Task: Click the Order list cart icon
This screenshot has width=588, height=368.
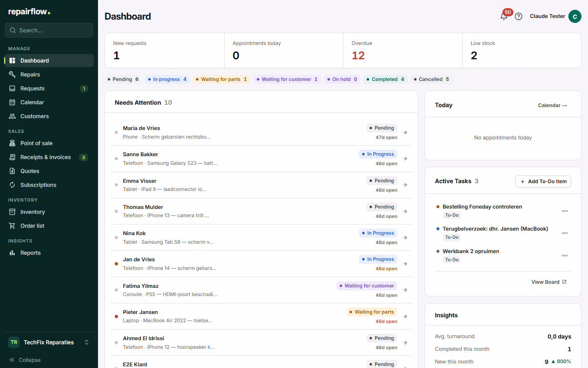Action: coord(12,226)
